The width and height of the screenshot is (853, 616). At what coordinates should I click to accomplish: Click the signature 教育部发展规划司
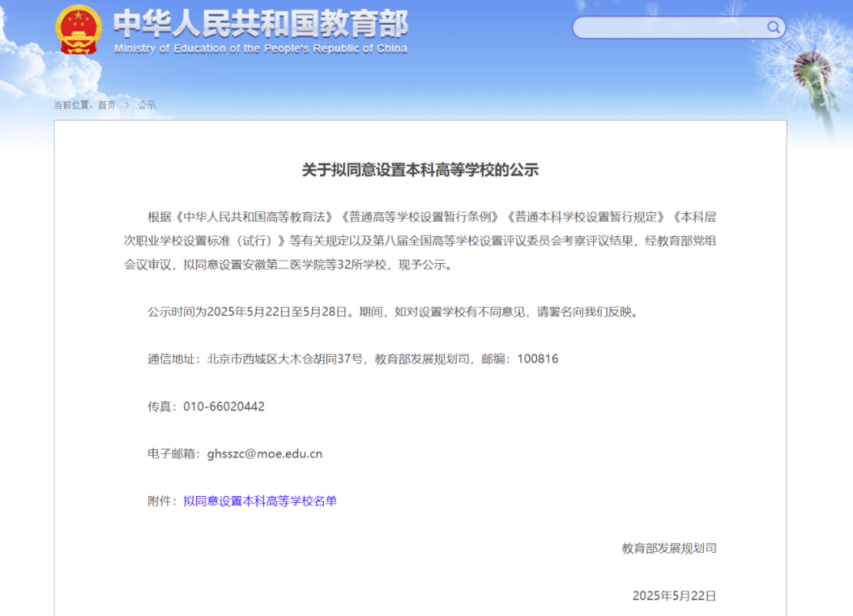pos(669,548)
